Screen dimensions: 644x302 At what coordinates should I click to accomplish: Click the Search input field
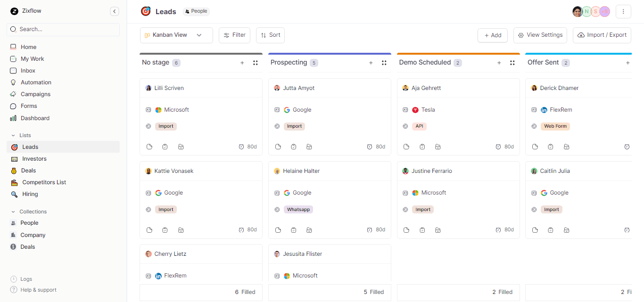coord(63,30)
